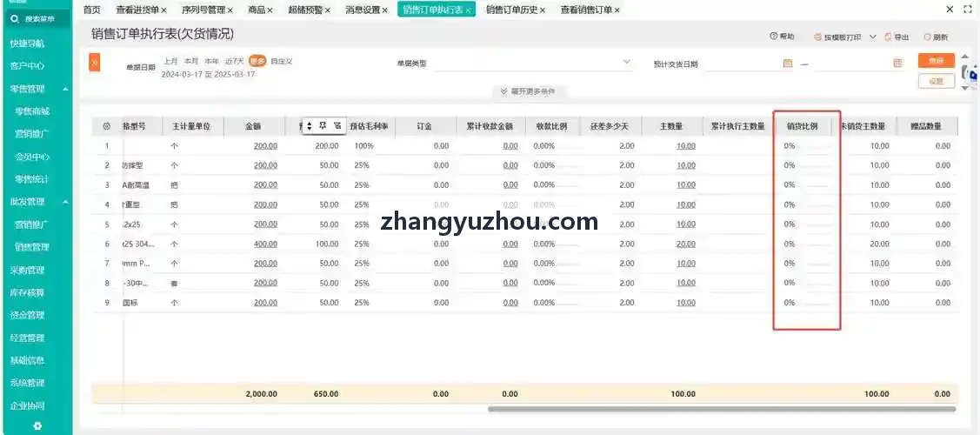Click the sort arrows icon in column popup
Screen dimensions: 980x435
309,125
